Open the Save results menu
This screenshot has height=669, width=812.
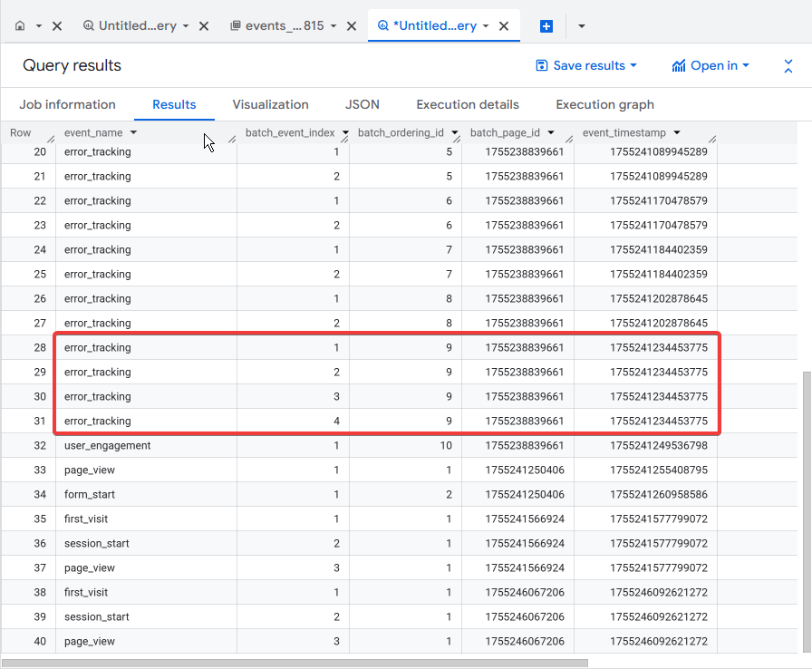tap(586, 65)
